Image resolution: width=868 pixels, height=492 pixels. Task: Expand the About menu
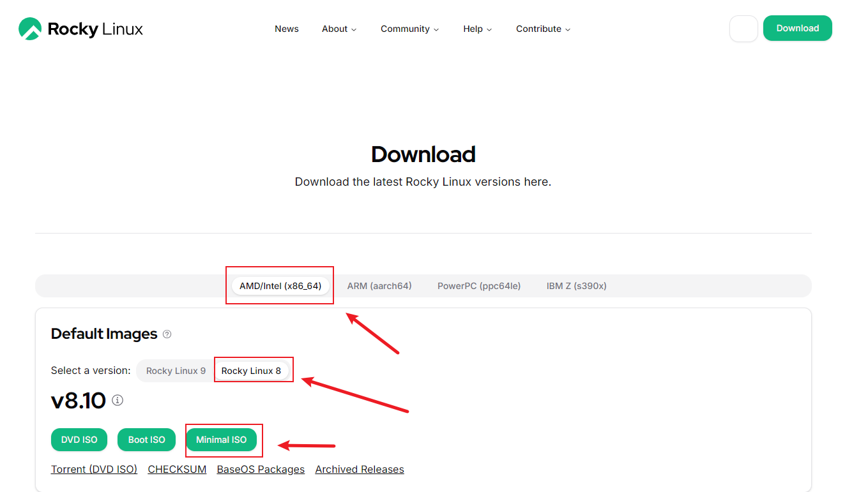click(x=339, y=29)
